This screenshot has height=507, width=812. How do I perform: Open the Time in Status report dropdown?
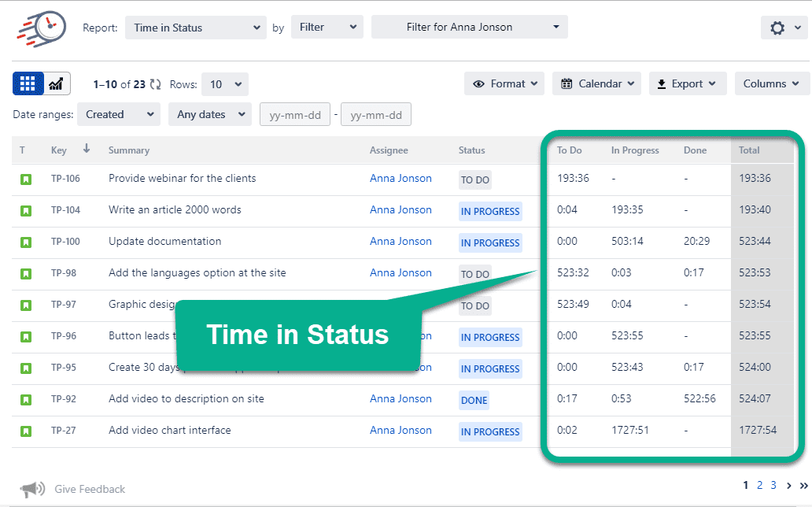point(195,27)
